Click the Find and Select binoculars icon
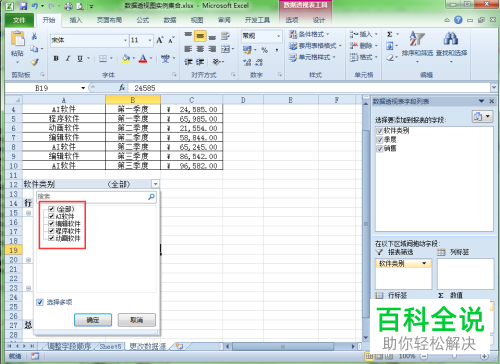 451,39
